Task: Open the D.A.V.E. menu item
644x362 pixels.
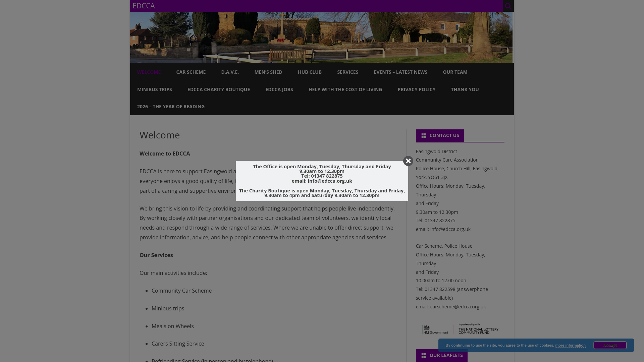Action: (230, 72)
